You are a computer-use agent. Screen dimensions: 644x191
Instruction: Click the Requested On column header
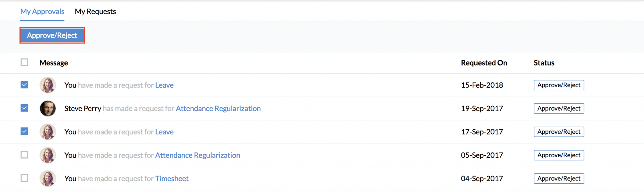pos(484,63)
